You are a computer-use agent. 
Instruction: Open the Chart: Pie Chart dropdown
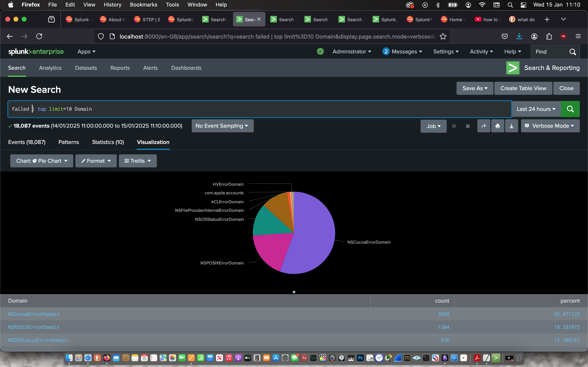tap(42, 161)
